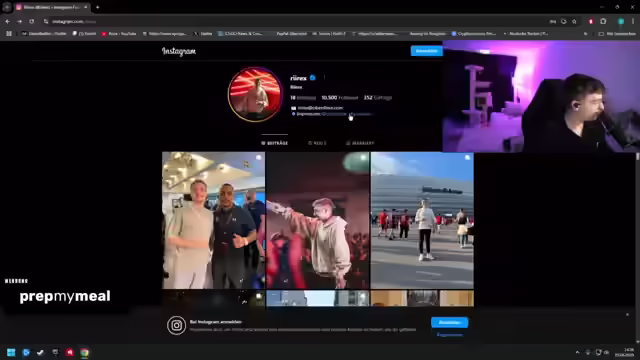Open the stadium photo post thumbnail
The image size is (640, 360).
pos(422,220)
